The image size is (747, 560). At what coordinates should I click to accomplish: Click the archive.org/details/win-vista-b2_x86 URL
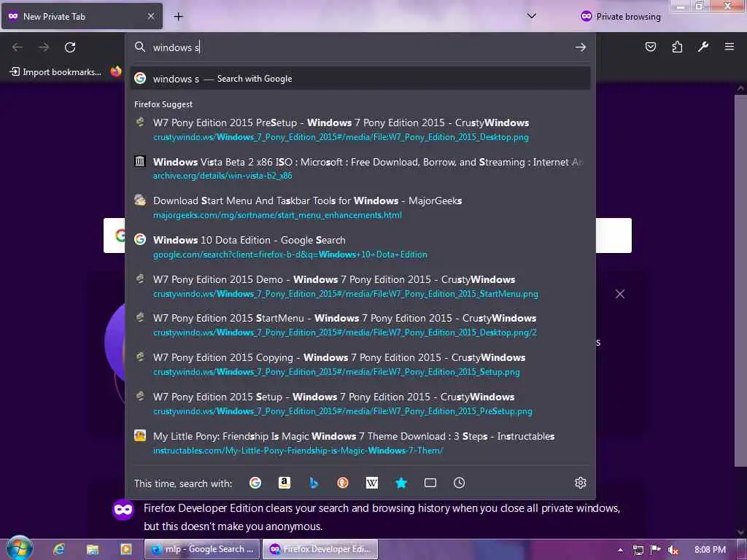222,176
